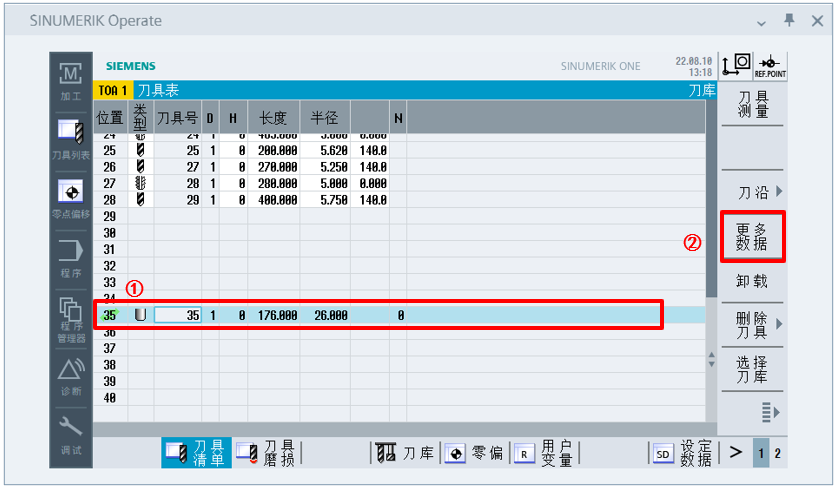This screenshot has width=838, height=487.
Task: Select horizontal softkey page 2
Action: [x=778, y=453]
